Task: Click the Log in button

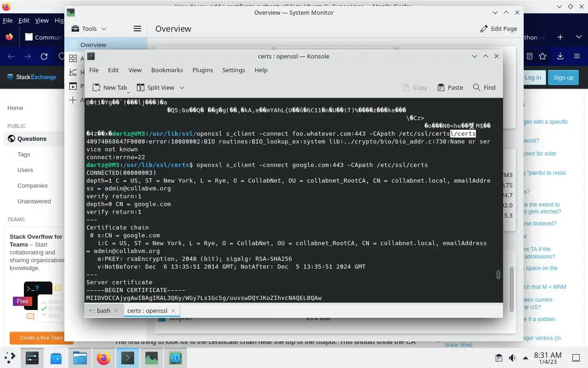Action: (x=533, y=77)
